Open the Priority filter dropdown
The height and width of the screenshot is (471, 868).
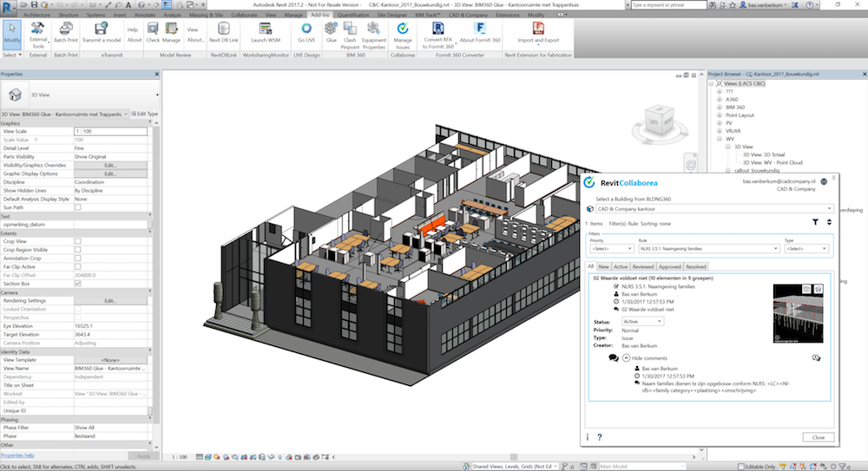[x=611, y=248]
